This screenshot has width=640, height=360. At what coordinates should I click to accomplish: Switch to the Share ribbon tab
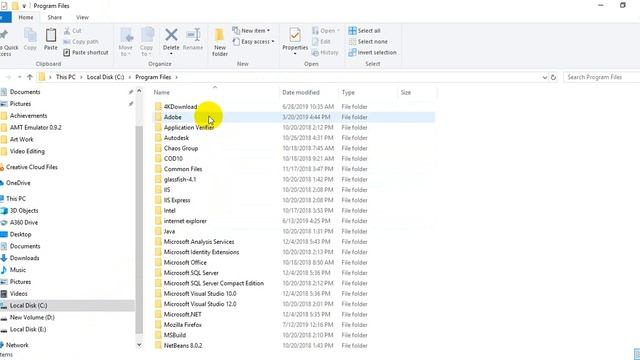55,18
